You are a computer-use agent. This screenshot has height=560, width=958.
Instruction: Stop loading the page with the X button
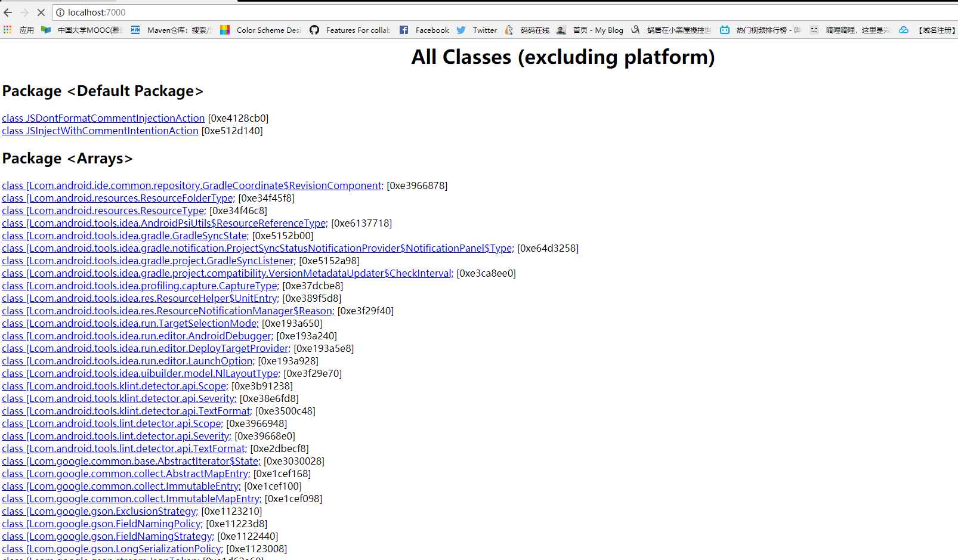41,12
